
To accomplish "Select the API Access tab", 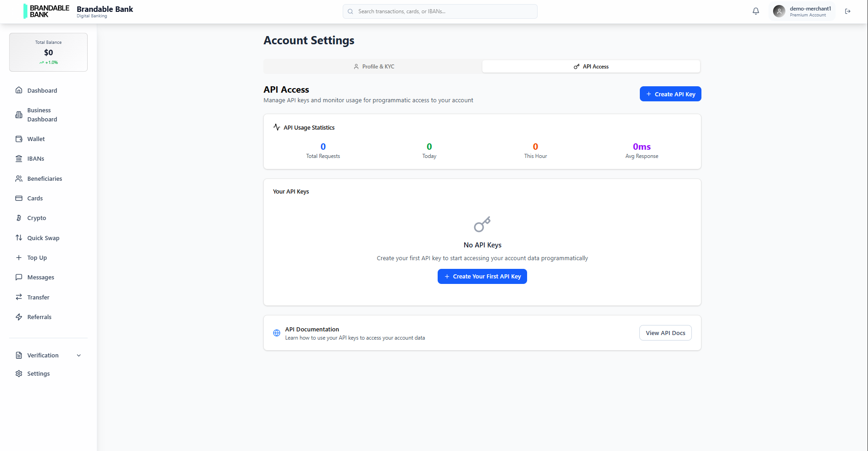I will (x=591, y=66).
